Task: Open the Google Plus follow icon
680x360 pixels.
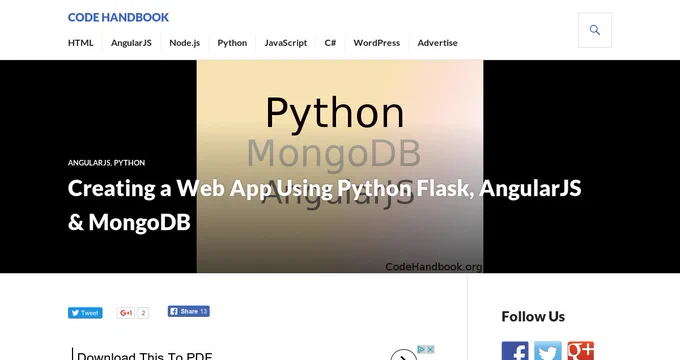Action: pos(581,351)
